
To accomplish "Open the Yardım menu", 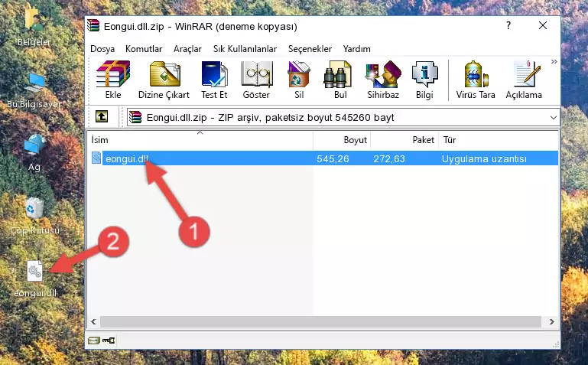I will [356, 49].
